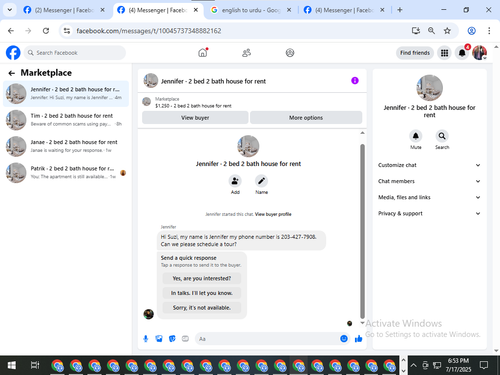Open View buyer profile link
Screen dimensions: 500x375
tap(273, 214)
